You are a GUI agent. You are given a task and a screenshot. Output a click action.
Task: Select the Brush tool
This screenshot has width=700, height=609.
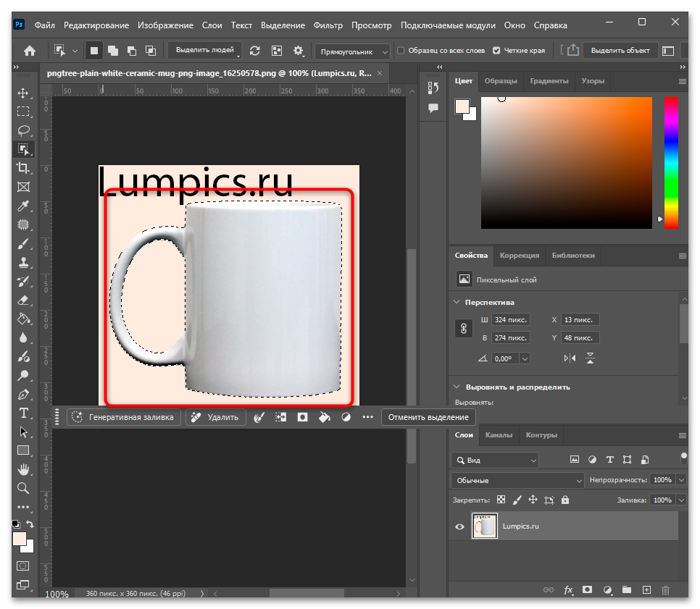23,243
